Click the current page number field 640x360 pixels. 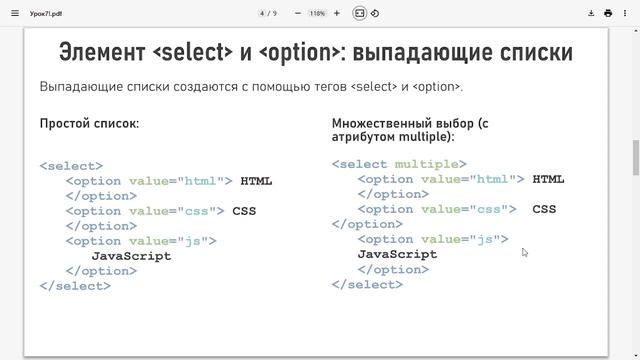[x=262, y=13]
